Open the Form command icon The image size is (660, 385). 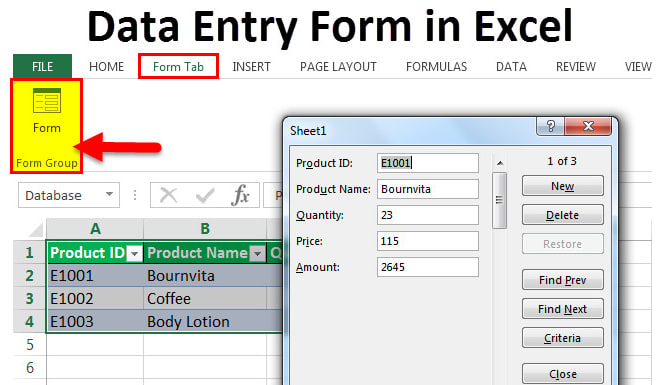click(47, 101)
